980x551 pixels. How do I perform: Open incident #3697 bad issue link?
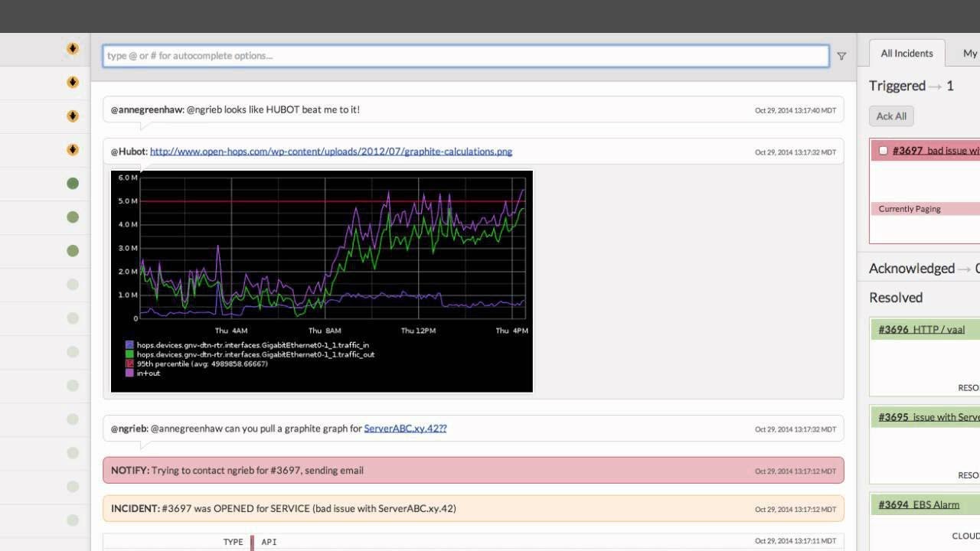click(936, 151)
